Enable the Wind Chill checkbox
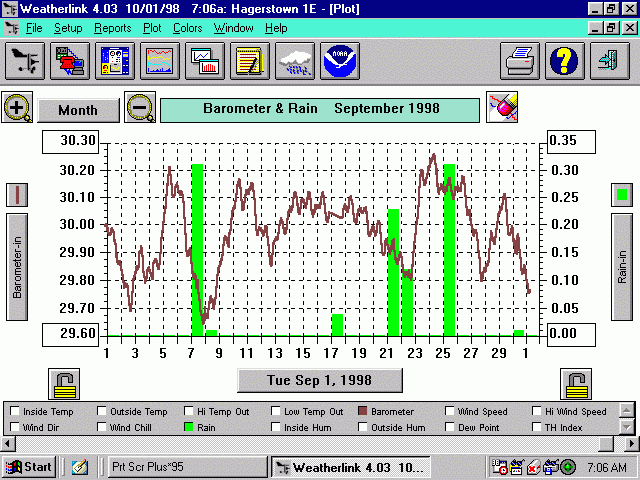640x480 pixels. pos(102,427)
